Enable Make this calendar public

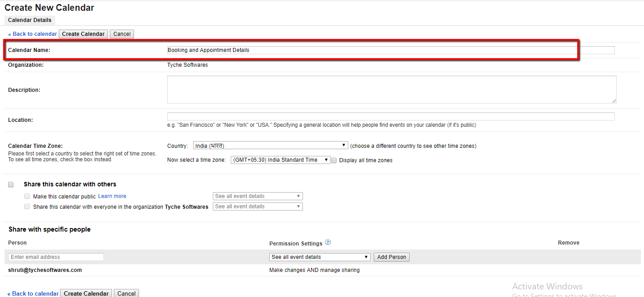(27, 196)
